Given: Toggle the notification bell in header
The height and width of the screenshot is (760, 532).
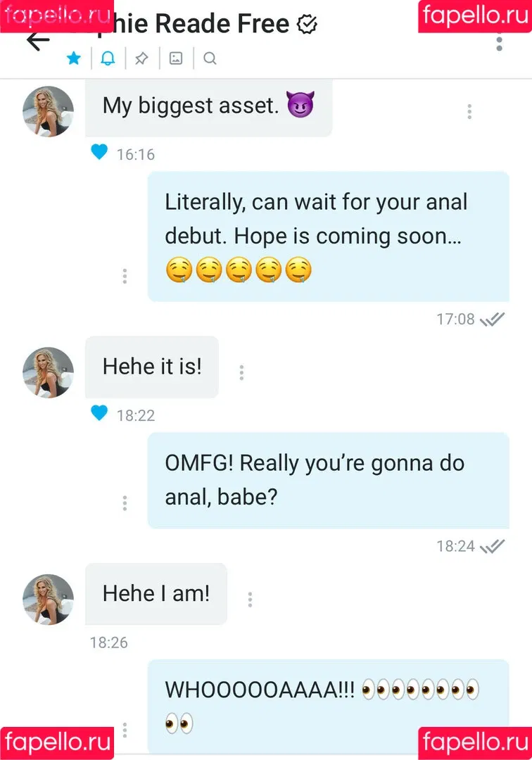Looking at the screenshot, I should tap(108, 58).
